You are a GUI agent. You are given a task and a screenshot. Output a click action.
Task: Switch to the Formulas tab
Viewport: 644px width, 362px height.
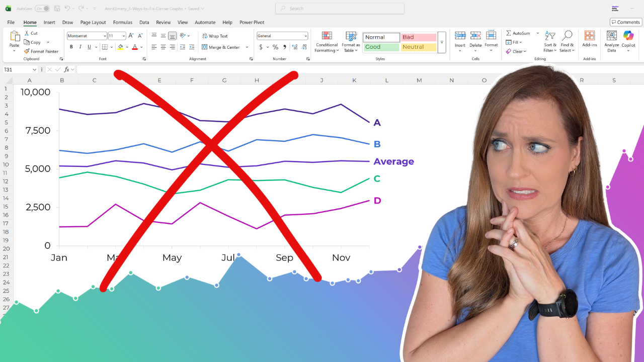click(123, 23)
